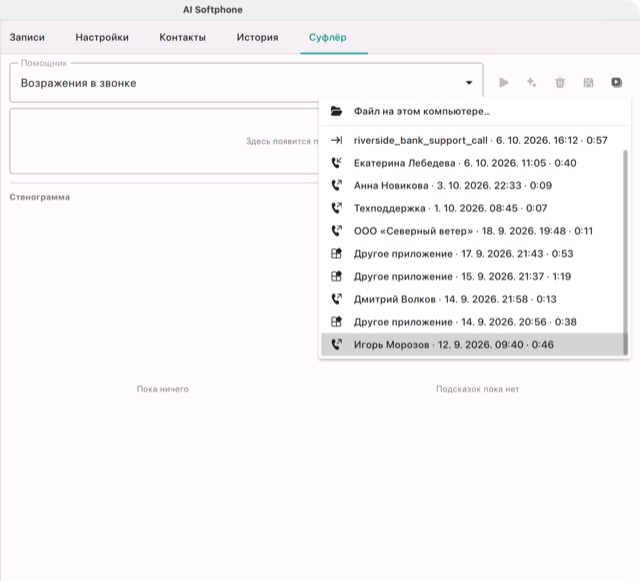This screenshot has width=640, height=581.
Task: Click incoming call icon for Екатерина Лебедева
Action: coord(336,163)
